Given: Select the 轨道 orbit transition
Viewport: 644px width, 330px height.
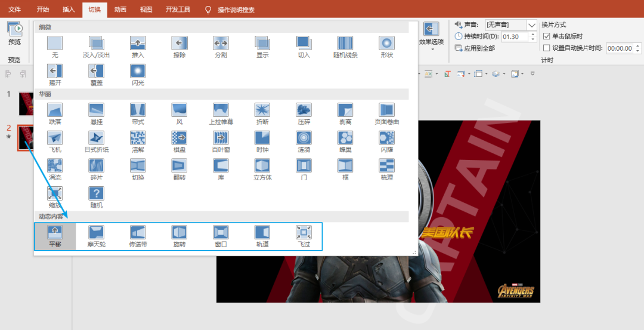Looking at the screenshot, I should (262, 237).
